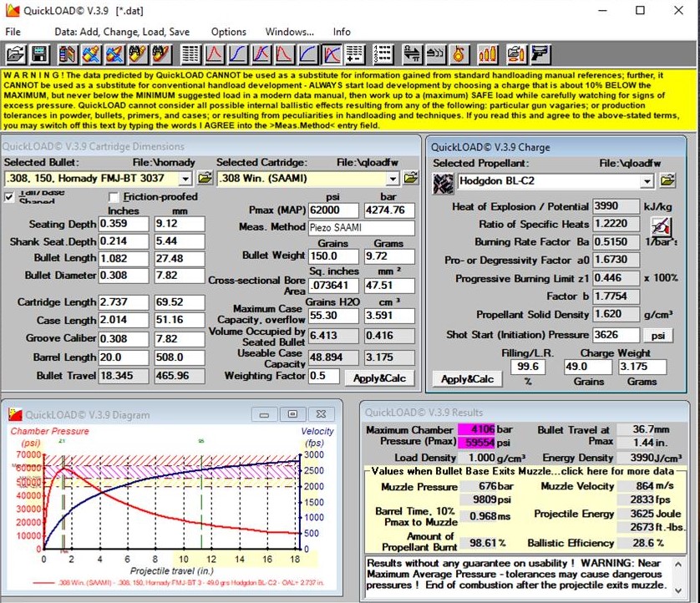This screenshot has height=603, width=700.
Task: Click the open file folder toolbar icon
Action: click(15, 54)
